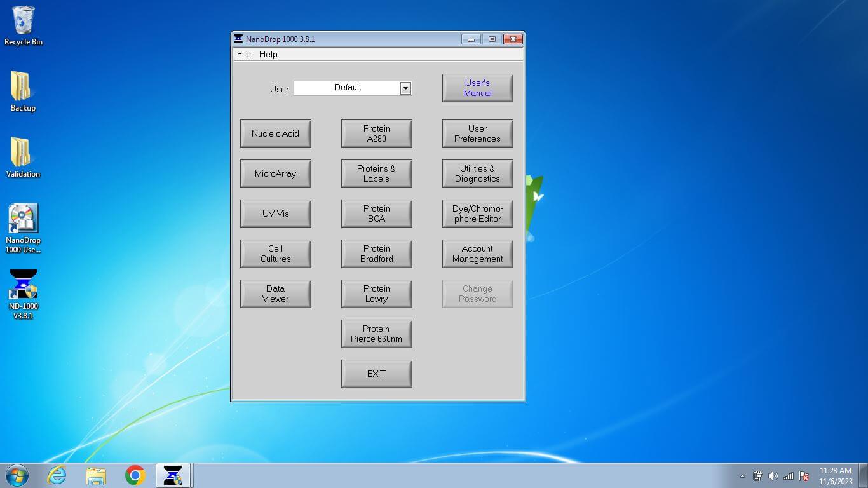The image size is (868, 488).
Task: Open the File menu
Action: tap(243, 55)
